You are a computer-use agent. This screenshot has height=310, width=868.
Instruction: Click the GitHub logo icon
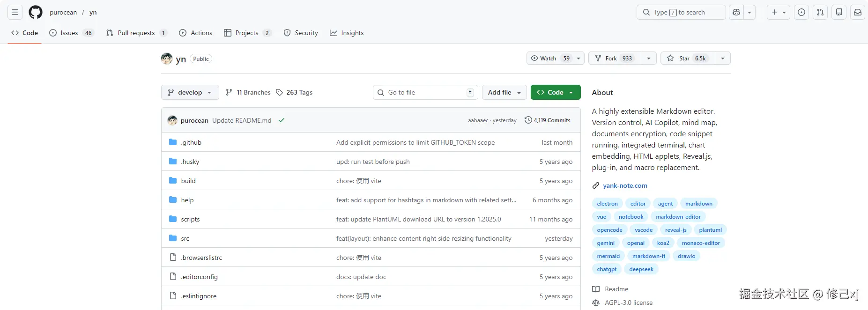point(36,12)
